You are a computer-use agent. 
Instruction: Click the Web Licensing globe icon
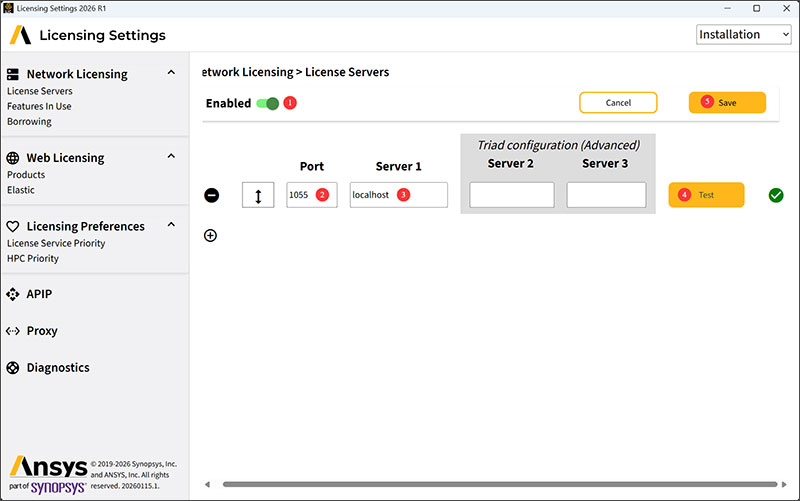[13, 158]
